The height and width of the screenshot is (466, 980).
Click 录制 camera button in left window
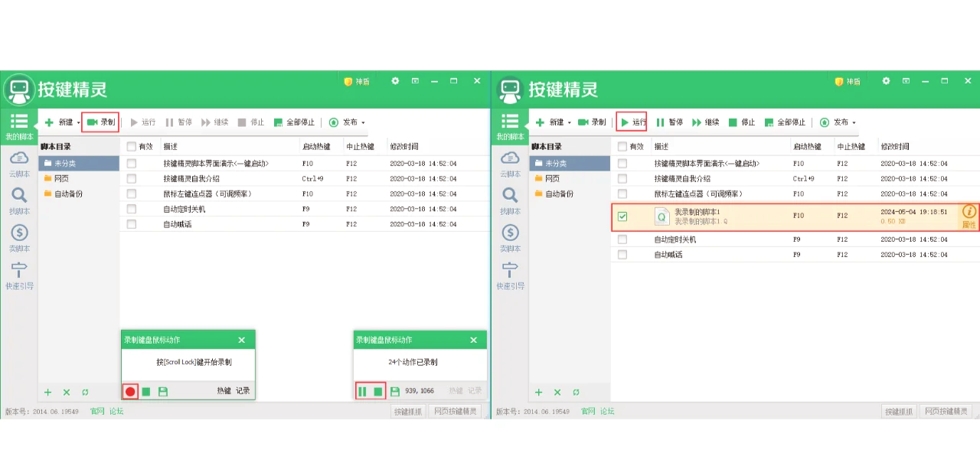100,122
